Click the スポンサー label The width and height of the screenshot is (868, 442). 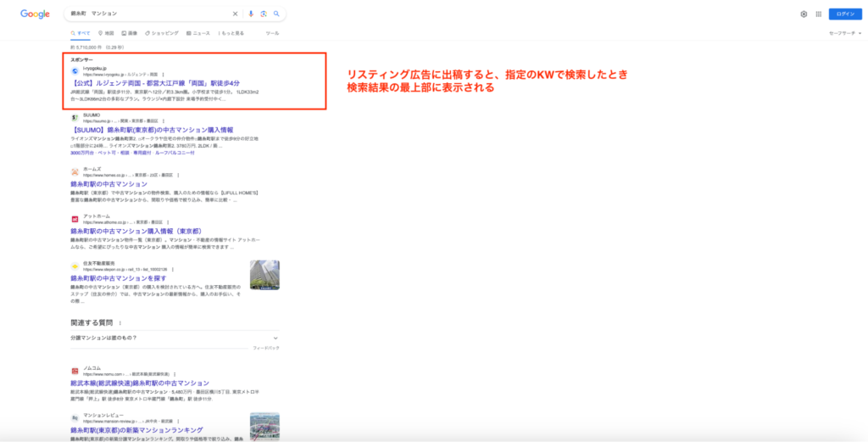82,59
